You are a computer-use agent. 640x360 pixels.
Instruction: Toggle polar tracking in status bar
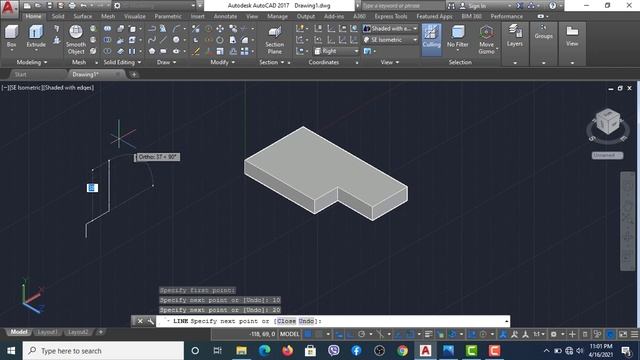coord(361,334)
